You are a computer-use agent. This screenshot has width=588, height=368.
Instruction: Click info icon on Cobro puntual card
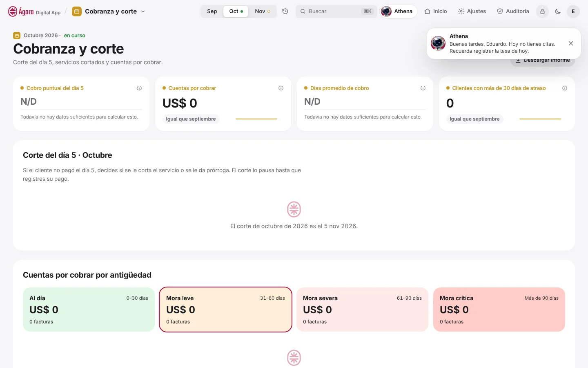coord(139,88)
